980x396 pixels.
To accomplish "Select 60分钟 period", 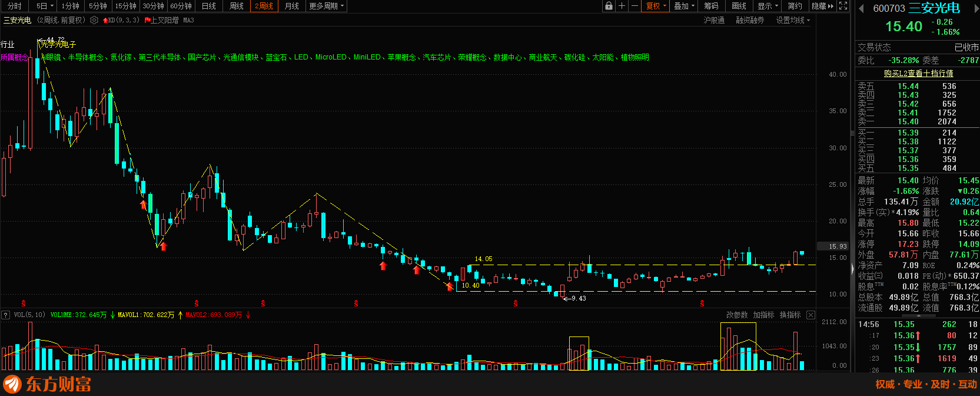I will [181, 6].
